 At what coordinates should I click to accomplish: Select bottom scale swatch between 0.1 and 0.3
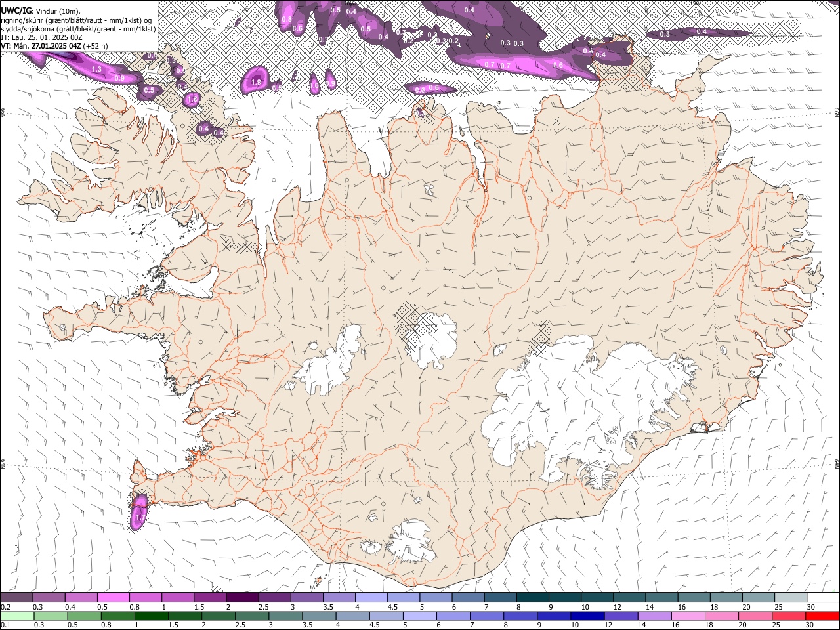click(x=16, y=616)
